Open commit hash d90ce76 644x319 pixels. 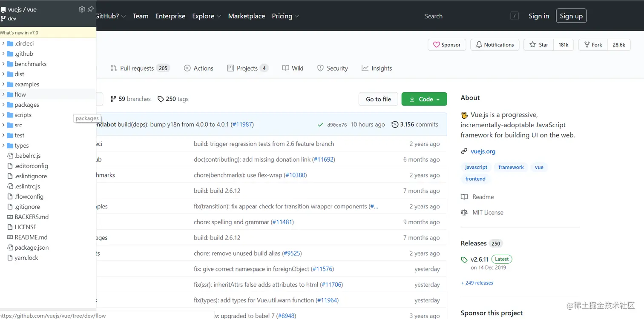(337, 125)
